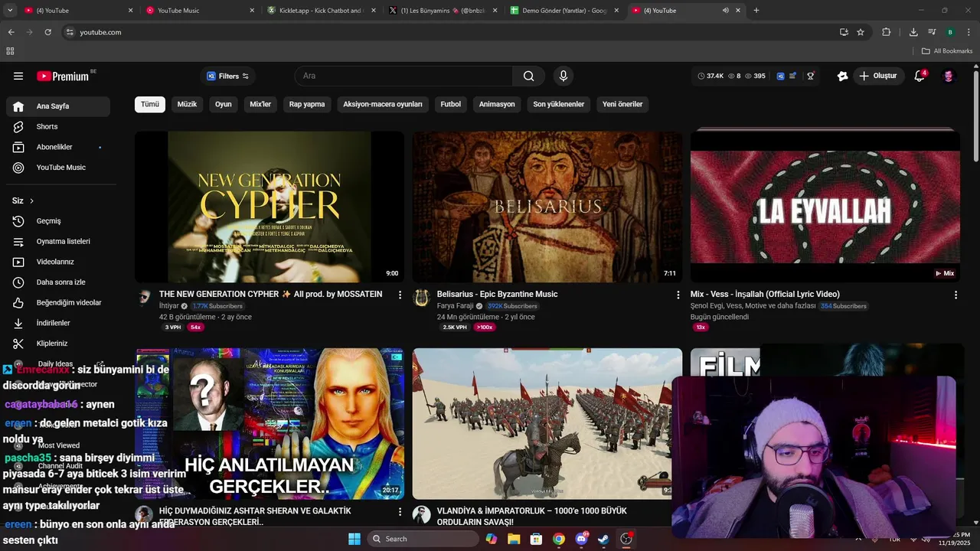The width and height of the screenshot is (980, 551).
Task: Open İndirilenler in the sidebar
Action: (58, 323)
